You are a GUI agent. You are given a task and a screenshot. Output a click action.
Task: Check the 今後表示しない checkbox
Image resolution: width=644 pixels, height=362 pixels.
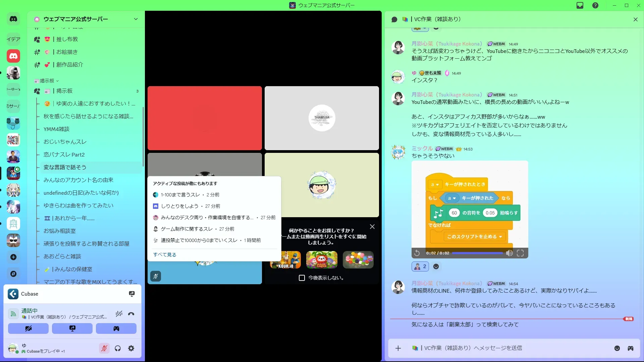click(x=302, y=278)
